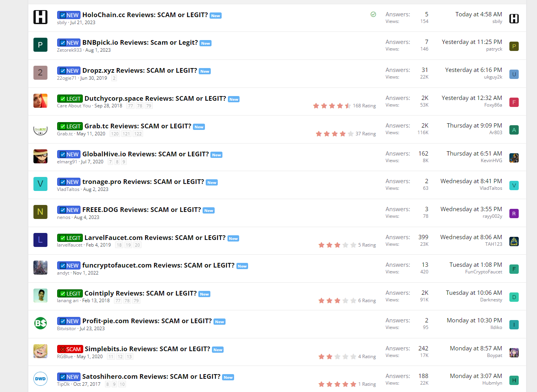Screen dimensions: 537x392
Task: Open the Profit-pie.com Reviews thread
Action: [147, 321]
